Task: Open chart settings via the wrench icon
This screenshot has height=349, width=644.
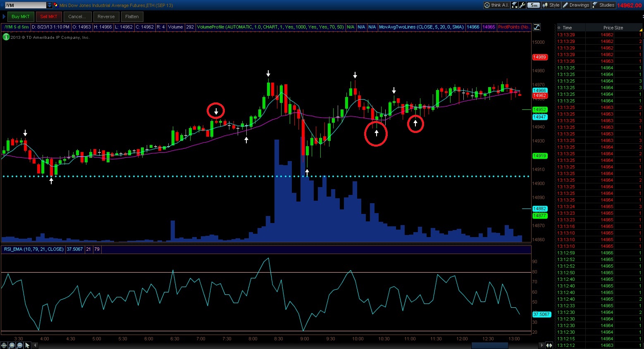Action: [522, 5]
